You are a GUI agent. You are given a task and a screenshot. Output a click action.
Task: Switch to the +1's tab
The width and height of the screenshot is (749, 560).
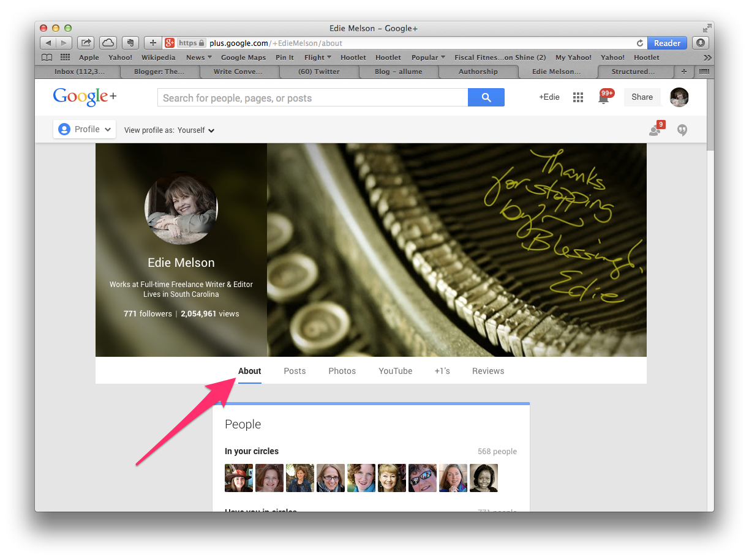coord(442,371)
